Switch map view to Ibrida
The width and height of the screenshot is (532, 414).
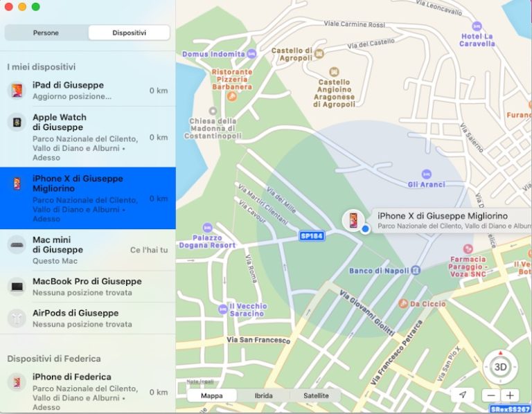click(264, 396)
